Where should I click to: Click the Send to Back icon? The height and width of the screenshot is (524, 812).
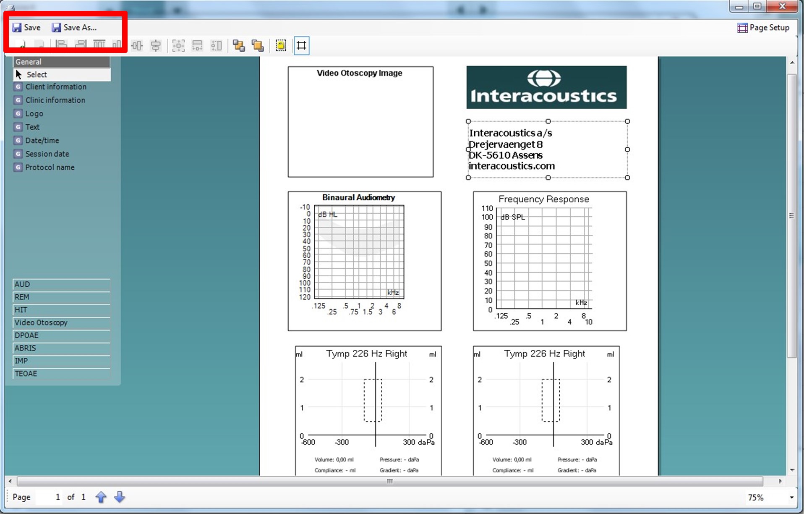[x=258, y=46]
